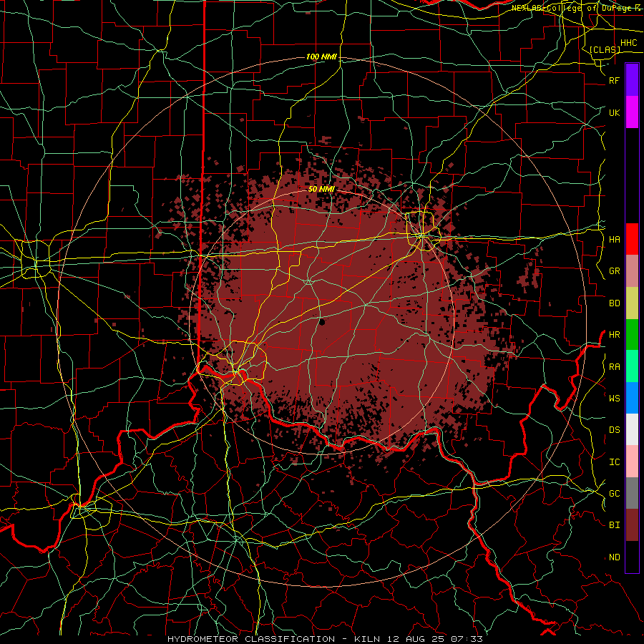Click the "ND" legend label

coord(614,557)
